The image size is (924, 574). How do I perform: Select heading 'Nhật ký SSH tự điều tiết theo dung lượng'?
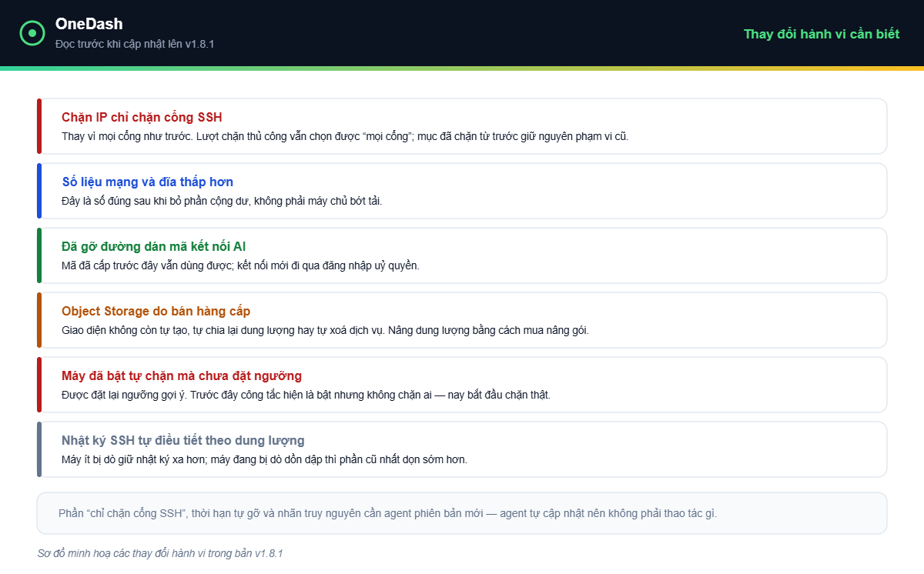[183, 441]
